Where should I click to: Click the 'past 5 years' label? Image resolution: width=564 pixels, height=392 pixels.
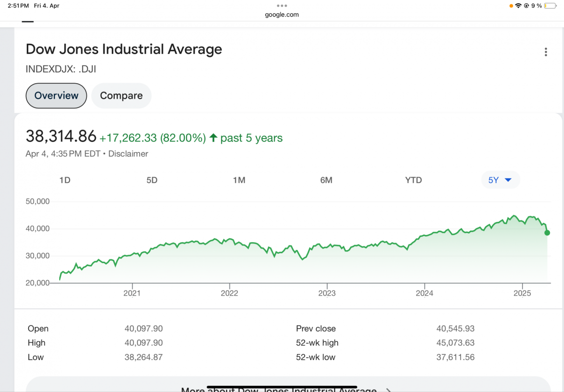coord(251,138)
